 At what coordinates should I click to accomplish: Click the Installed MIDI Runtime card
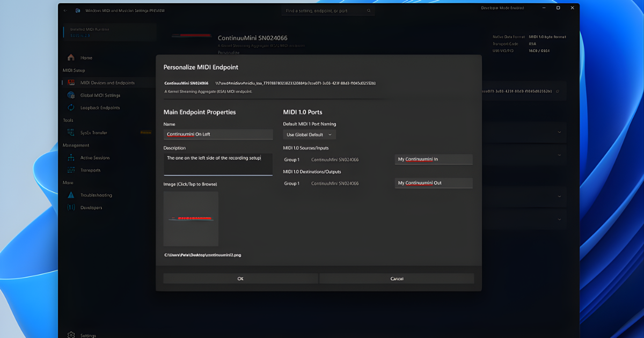[109, 33]
